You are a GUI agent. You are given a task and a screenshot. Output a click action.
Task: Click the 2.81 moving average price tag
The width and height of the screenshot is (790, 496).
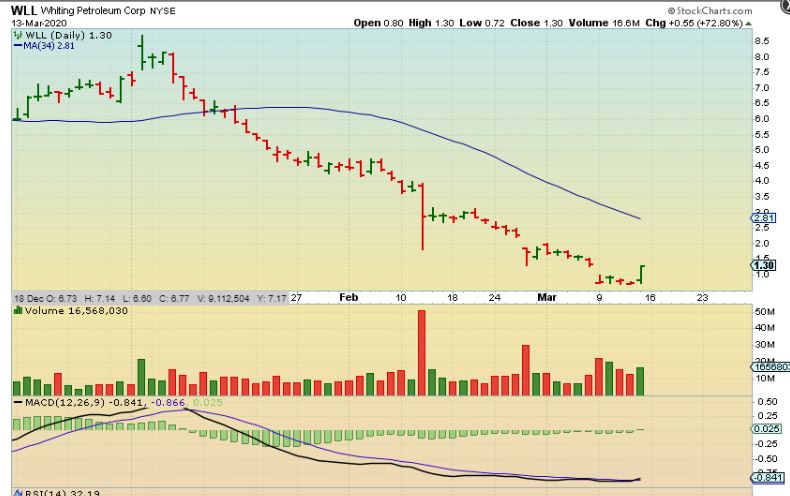tap(764, 218)
